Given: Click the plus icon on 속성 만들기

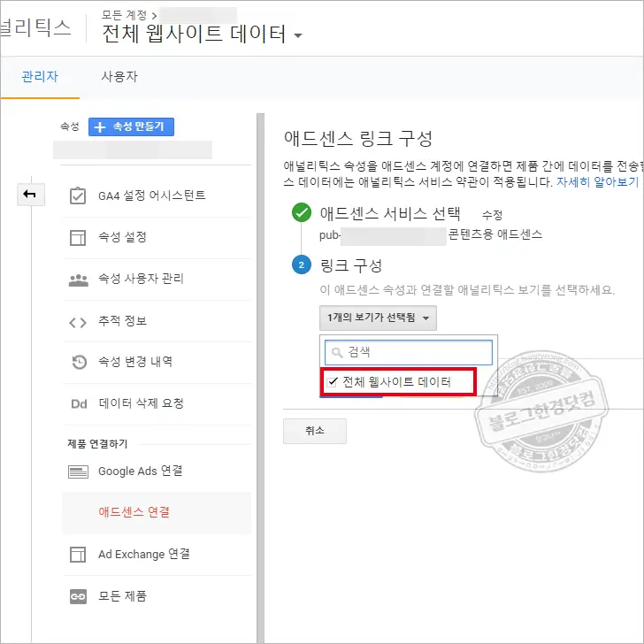Looking at the screenshot, I should [x=99, y=126].
